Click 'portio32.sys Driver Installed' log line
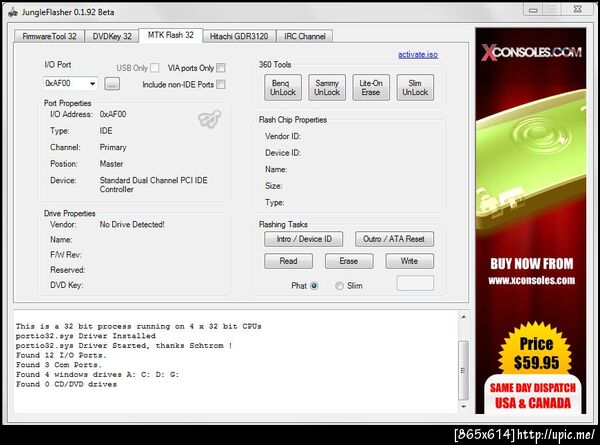 pyautogui.click(x=86, y=336)
